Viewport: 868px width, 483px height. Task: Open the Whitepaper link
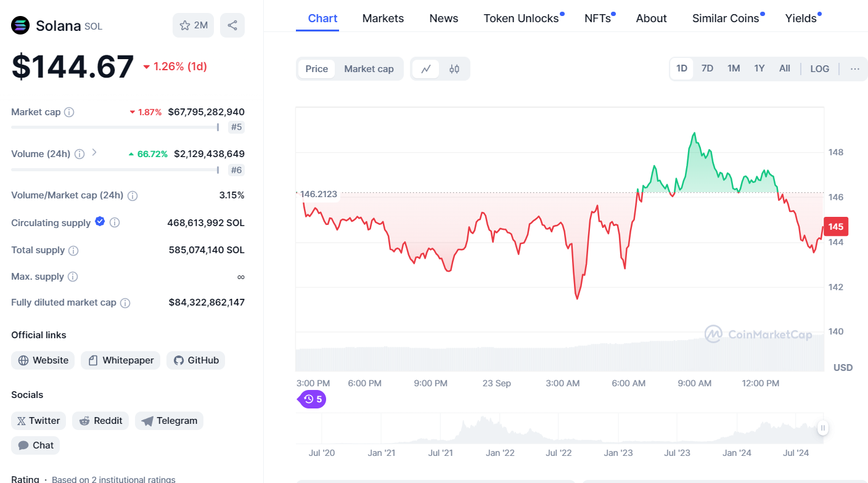121,360
